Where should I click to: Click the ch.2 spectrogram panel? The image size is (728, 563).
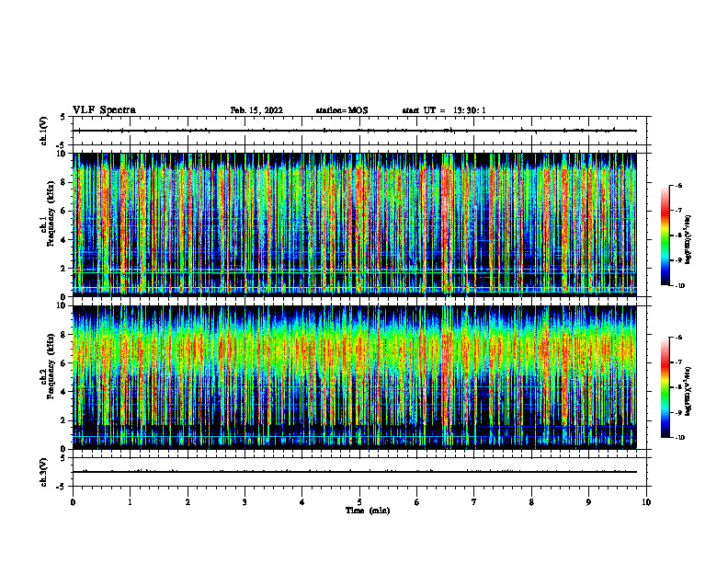pyautogui.click(x=355, y=377)
